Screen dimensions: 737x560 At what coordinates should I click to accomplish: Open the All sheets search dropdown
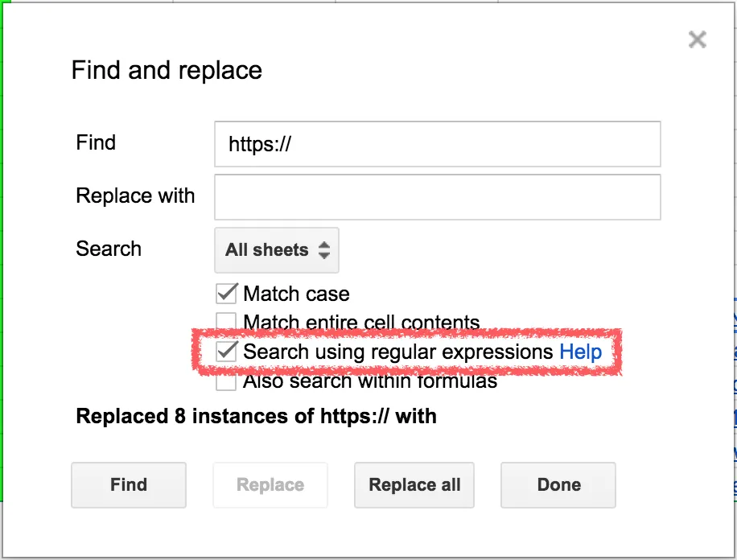coord(277,250)
